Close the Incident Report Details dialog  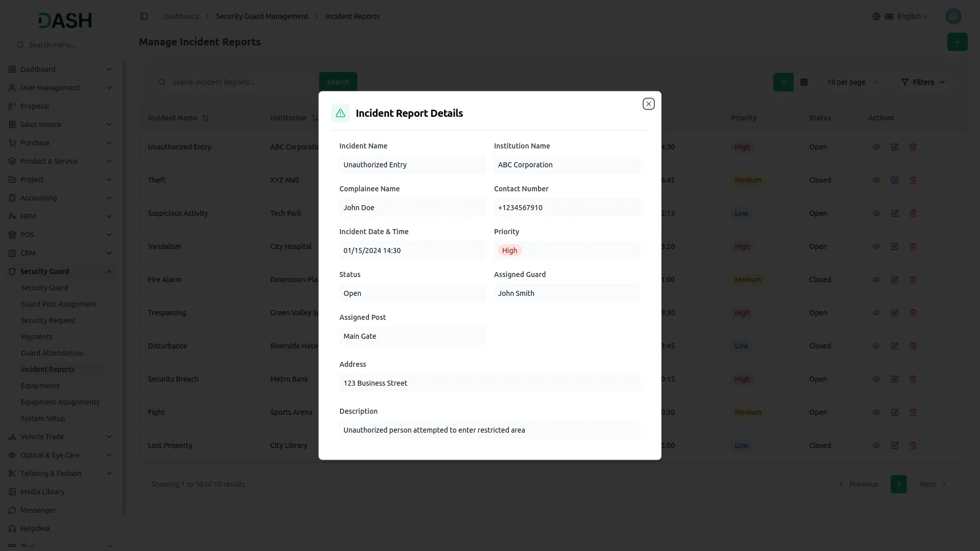coord(648,104)
